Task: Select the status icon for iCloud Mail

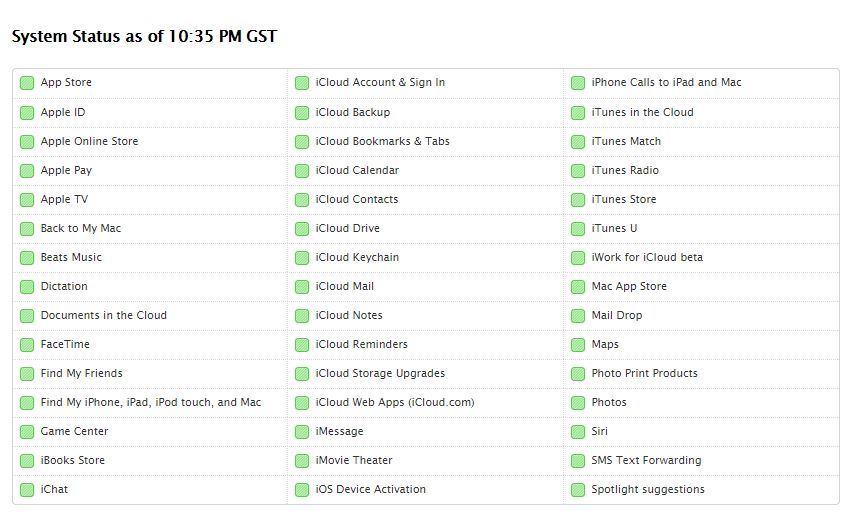Action: (x=302, y=287)
